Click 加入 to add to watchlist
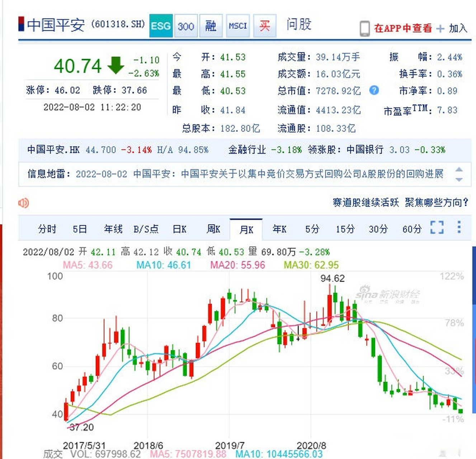The height and width of the screenshot is (459, 476). click(458, 28)
